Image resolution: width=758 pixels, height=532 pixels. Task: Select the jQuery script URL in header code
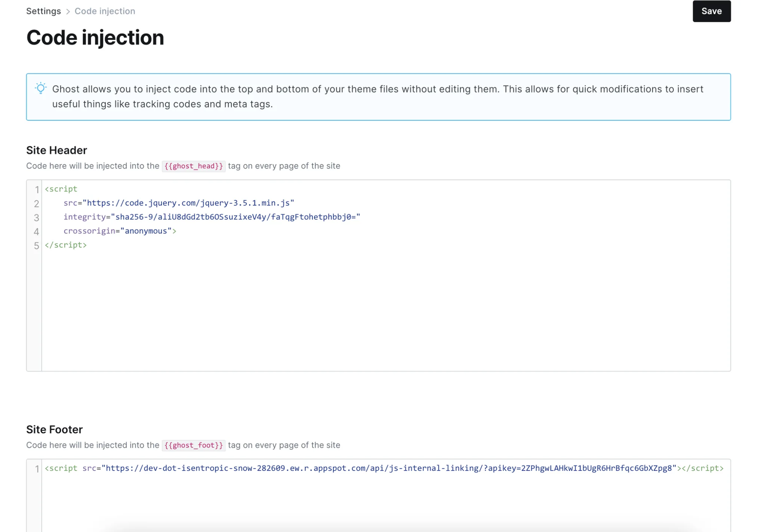pos(188,203)
